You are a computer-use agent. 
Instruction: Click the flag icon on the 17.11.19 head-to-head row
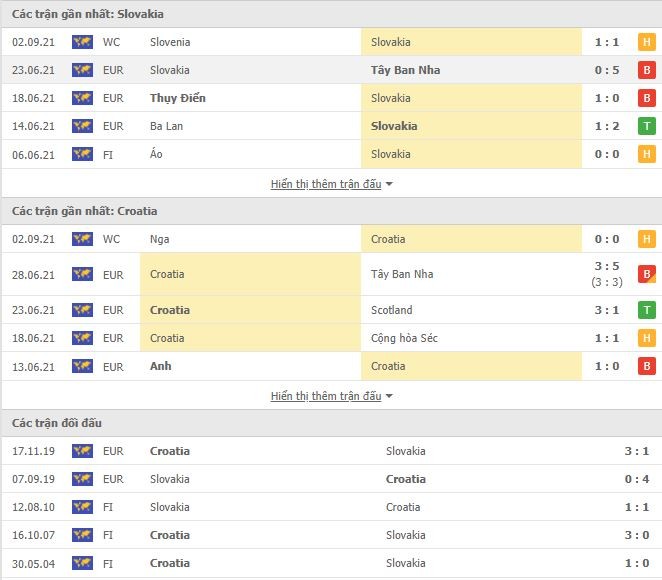[x=82, y=451]
